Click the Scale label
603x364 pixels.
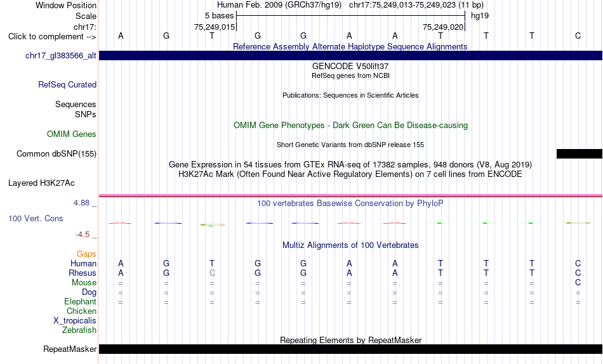pyautogui.click(x=86, y=16)
